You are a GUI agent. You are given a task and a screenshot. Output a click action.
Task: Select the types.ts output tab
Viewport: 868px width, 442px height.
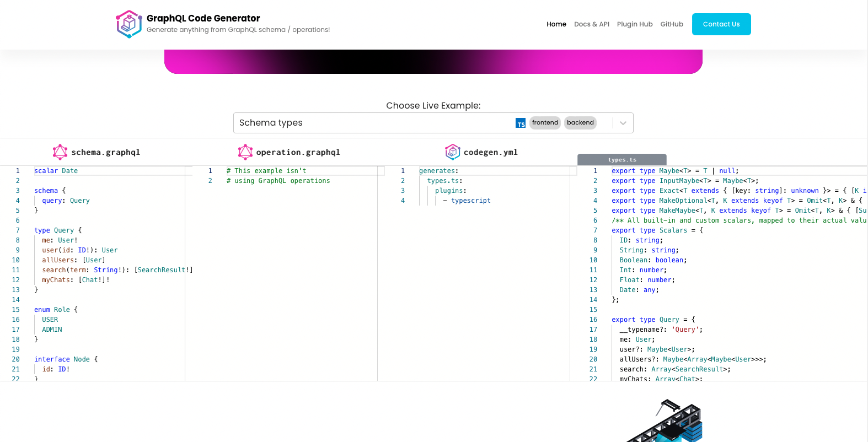pos(622,160)
